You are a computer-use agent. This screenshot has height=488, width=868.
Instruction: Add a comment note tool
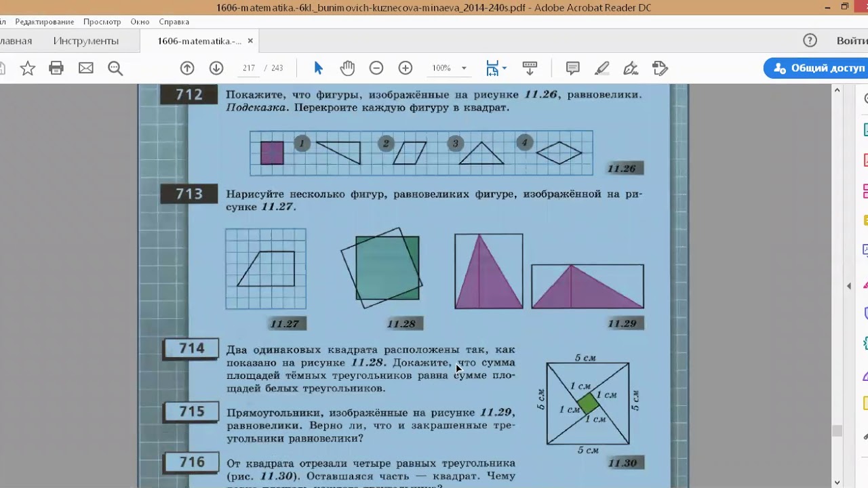[x=572, y=68]
